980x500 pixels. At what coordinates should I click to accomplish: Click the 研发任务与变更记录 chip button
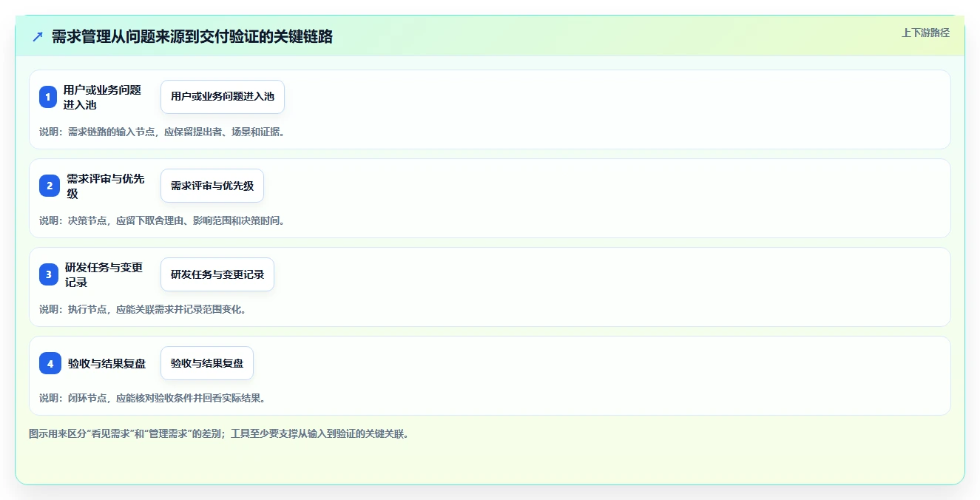pos(217,274)
